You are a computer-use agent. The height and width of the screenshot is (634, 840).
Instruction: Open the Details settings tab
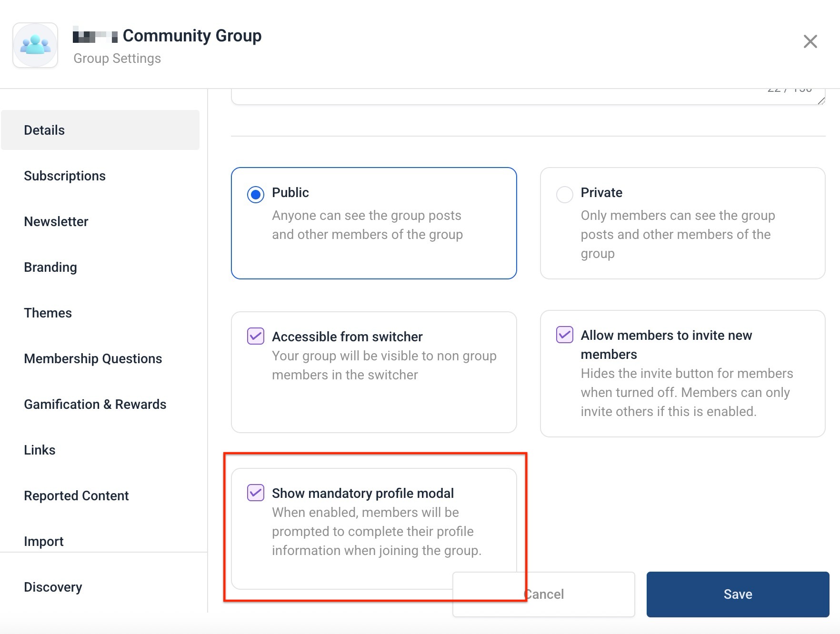44,130
